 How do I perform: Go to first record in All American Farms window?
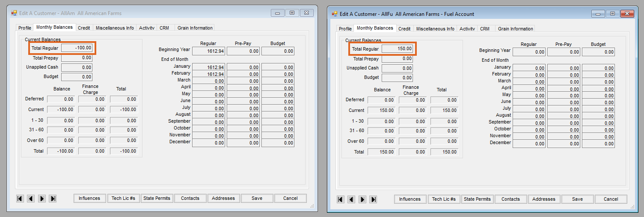[20, 199]
